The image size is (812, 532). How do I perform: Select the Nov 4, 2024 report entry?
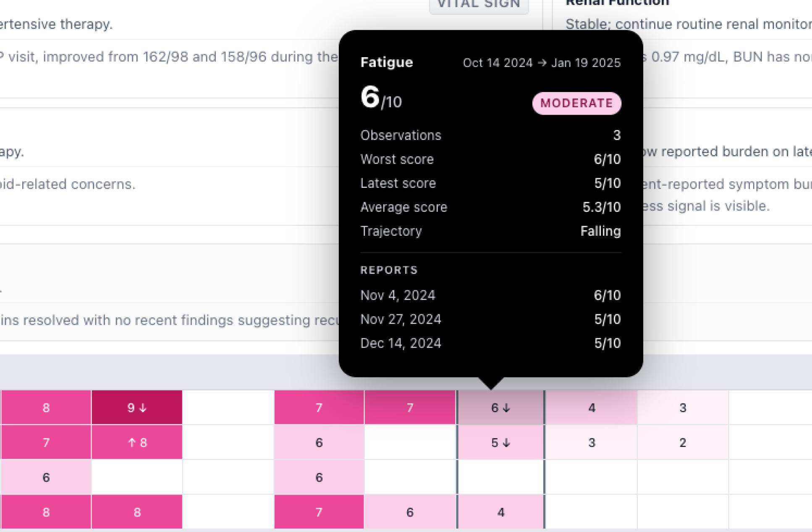(x=490, y=295)
